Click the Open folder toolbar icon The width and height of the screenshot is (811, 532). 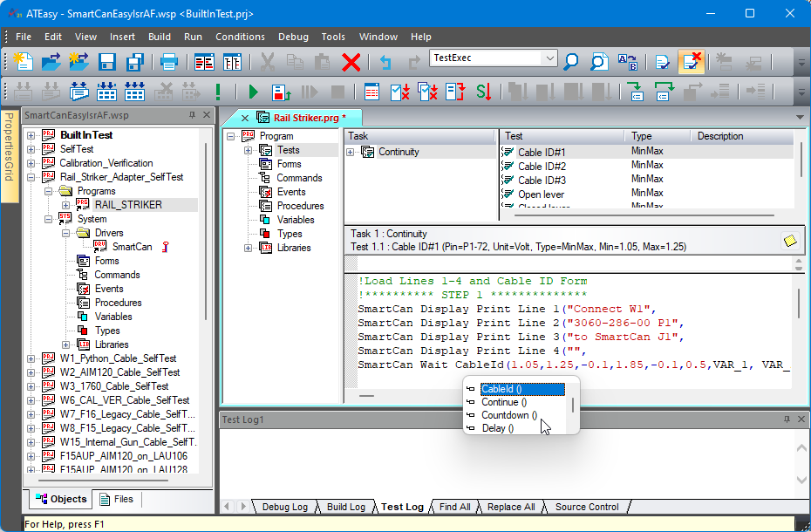coord(51,62)
